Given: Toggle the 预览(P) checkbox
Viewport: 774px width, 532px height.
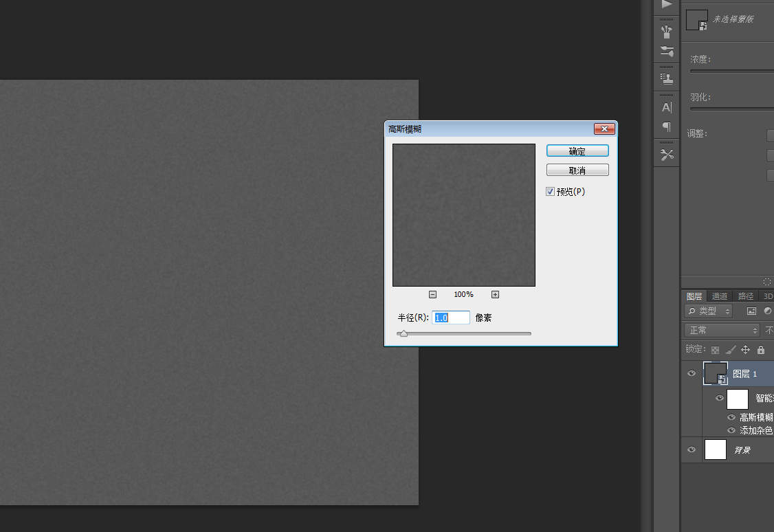Looking at the screenshot, I should pyautogui.click(x=550, y=192).
